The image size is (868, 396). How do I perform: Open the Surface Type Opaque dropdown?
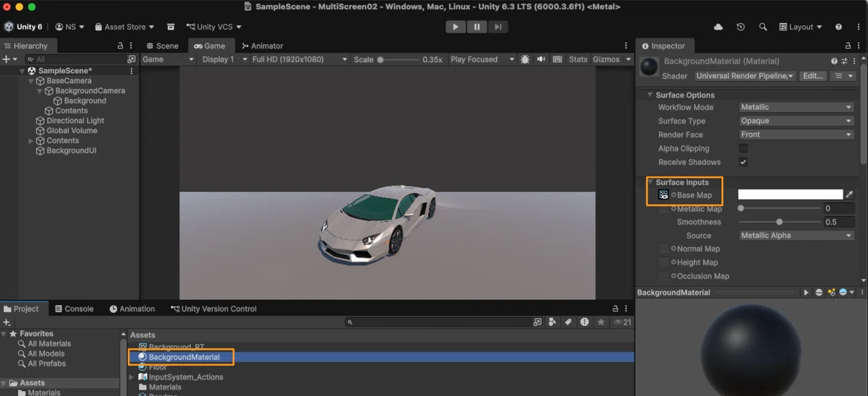tap(796, 121)
